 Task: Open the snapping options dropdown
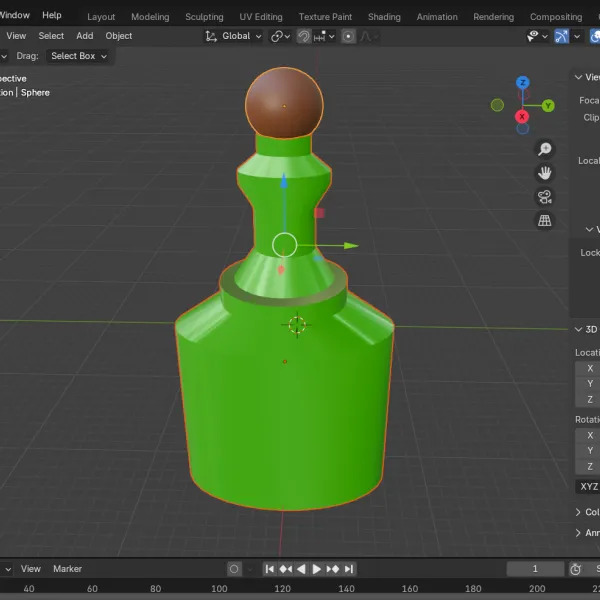[x=324, y=36]
